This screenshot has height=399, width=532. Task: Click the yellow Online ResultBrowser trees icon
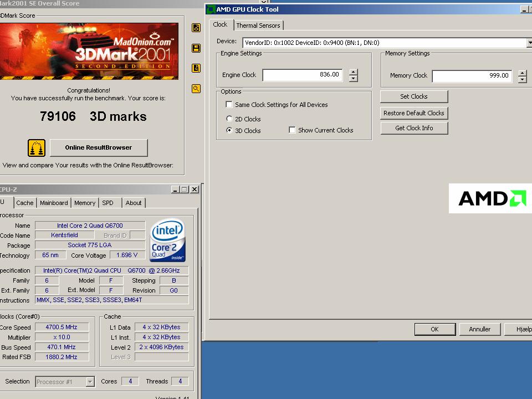pyautogui.click(x=37, y=148)
